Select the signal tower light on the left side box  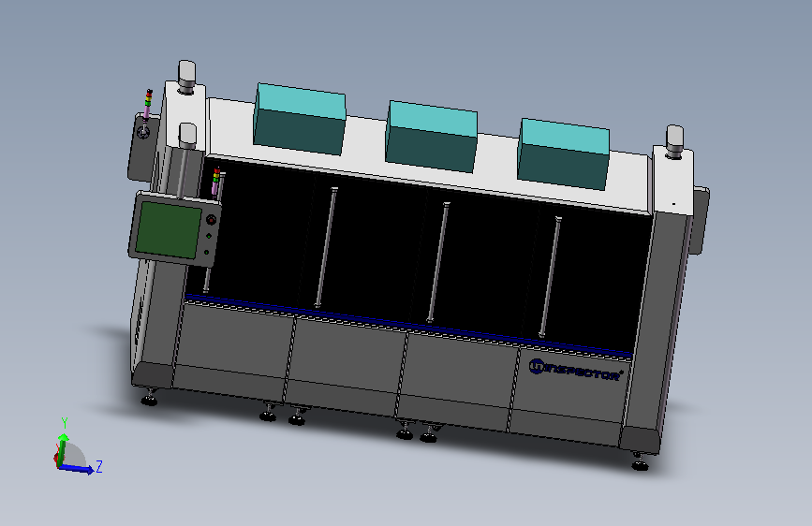[x=148, y=104]
